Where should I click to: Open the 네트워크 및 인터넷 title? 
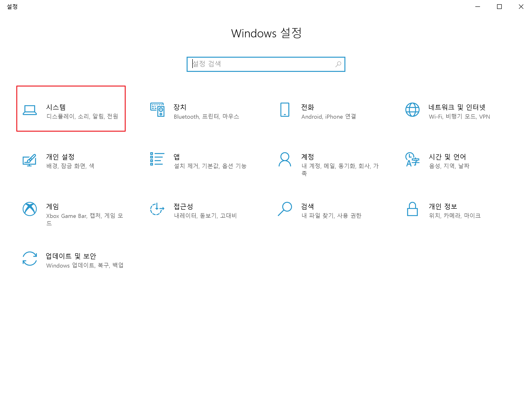[x=457, y=107]
